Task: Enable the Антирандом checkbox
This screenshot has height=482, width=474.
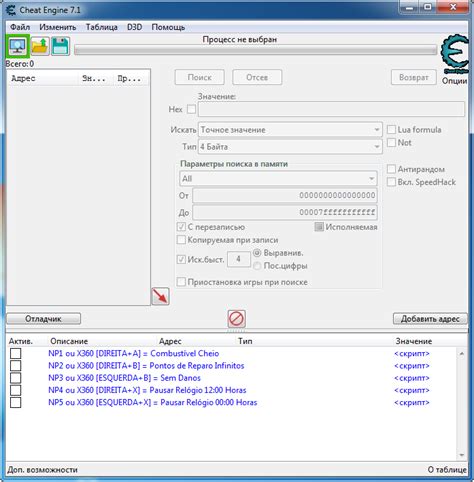Action: [391, 169]
